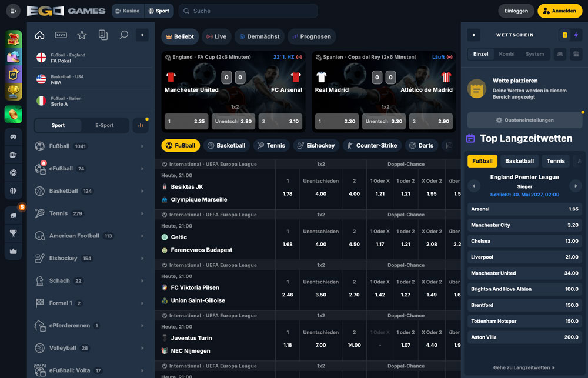The height and width of the screenshot is (378, 588).
Task: Go to the home icon in sports sidebar
Action: pos(40,35)
